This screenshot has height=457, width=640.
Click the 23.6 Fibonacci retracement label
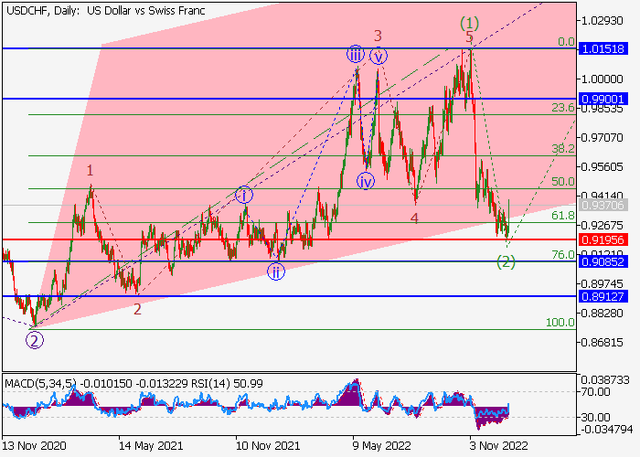point(562,108)
